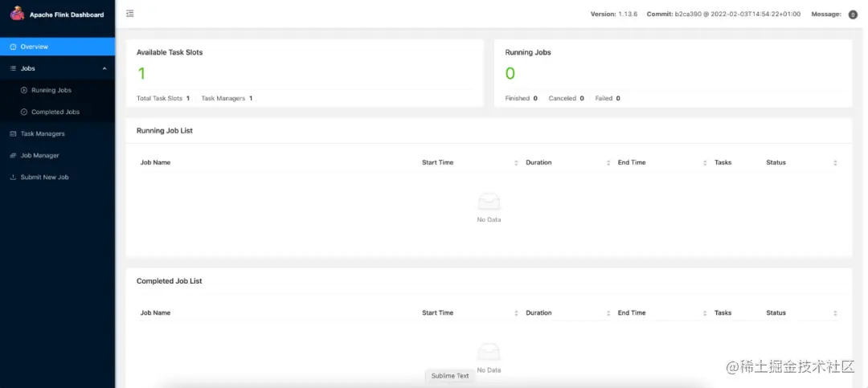The width and height of the screenshot is (868, 388).
Task: Click the Sublime Text tooltip label
Action: click(x=450, y=376)
